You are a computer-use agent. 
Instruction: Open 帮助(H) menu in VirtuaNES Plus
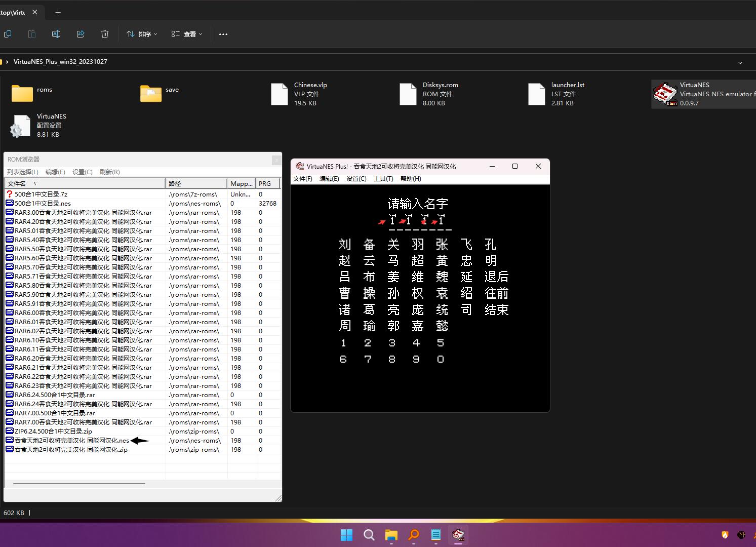411,179
